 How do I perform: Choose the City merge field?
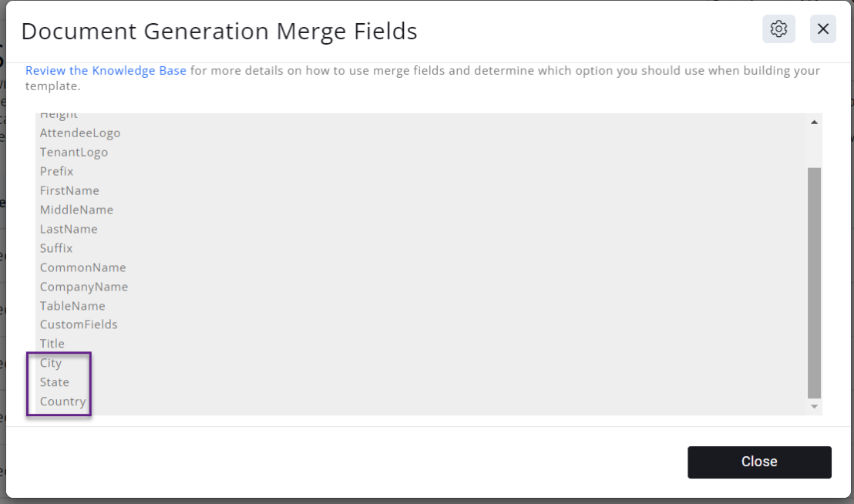[51, 363]
